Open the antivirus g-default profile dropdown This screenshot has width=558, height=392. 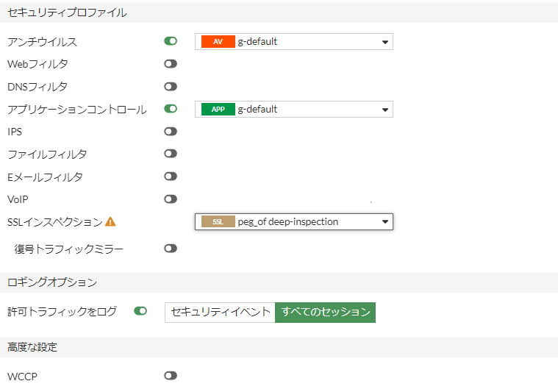point(294,42)
